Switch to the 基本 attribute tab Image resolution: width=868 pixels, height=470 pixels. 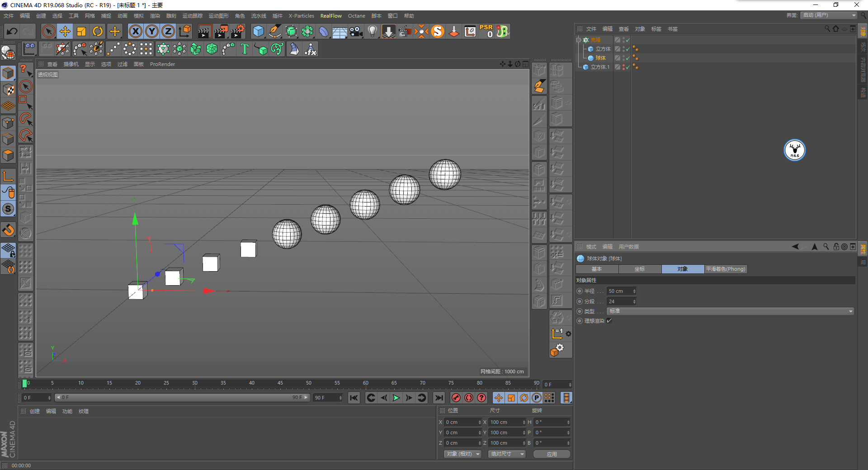click(597, 269)
